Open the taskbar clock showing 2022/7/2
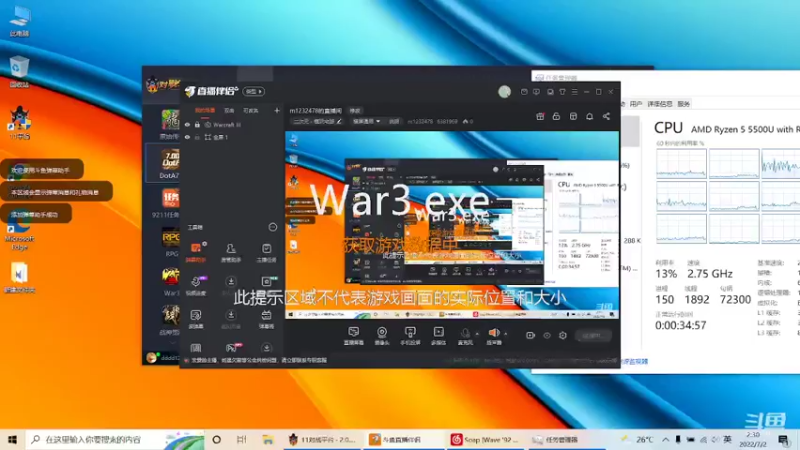This screenshot has height=450, width=800. point(753,439)
